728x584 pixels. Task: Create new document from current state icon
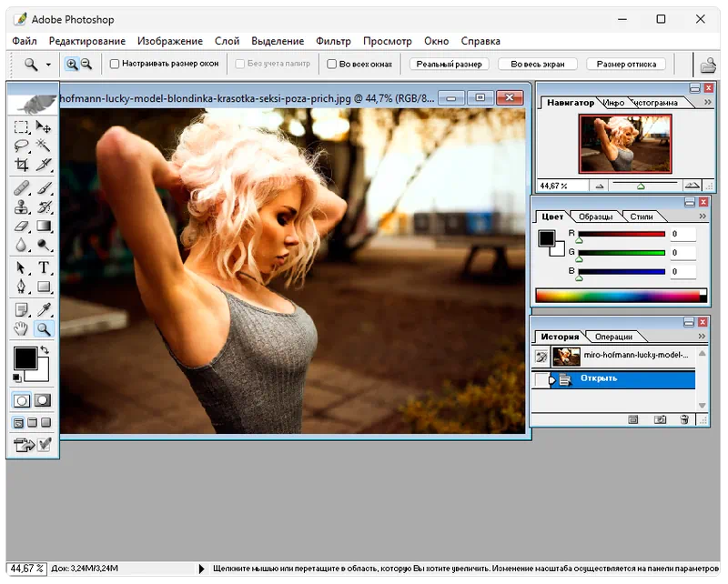click(632, 419)
